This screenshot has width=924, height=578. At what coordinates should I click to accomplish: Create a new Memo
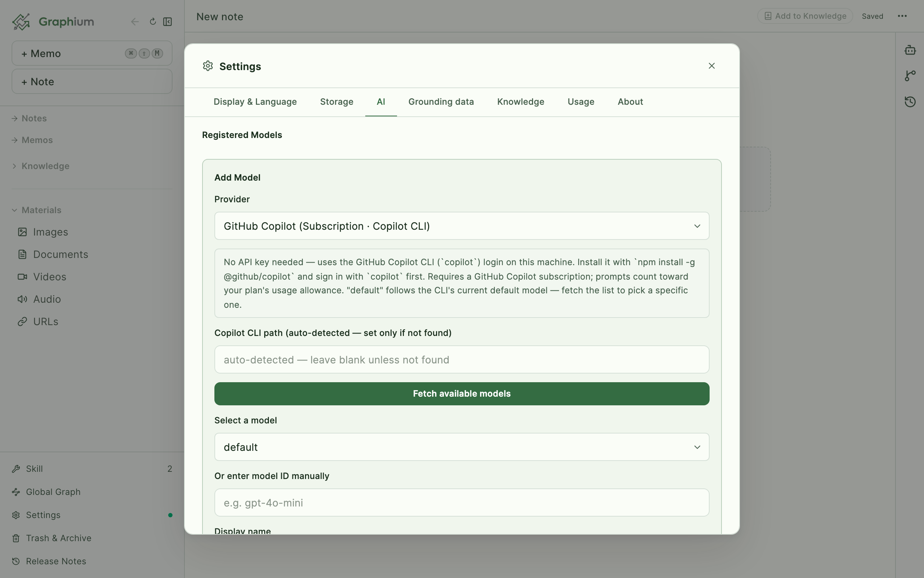[x=92, y=53]
